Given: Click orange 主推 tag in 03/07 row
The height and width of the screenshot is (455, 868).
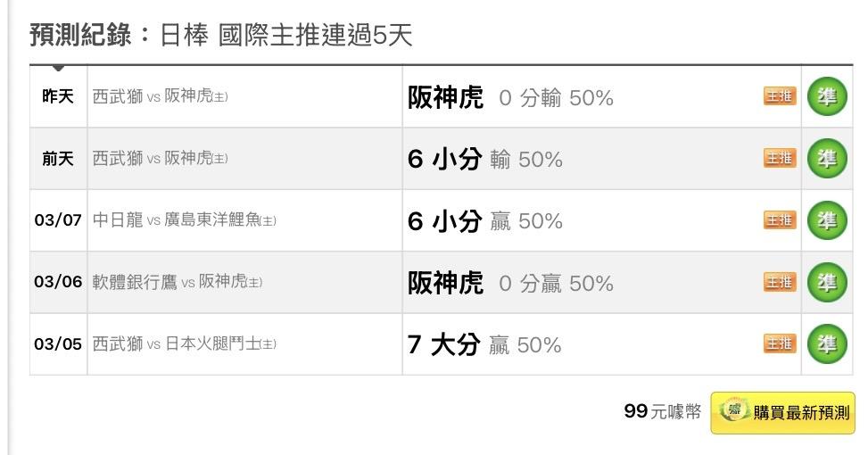Looking at the screenshot, I should [780, 220].
